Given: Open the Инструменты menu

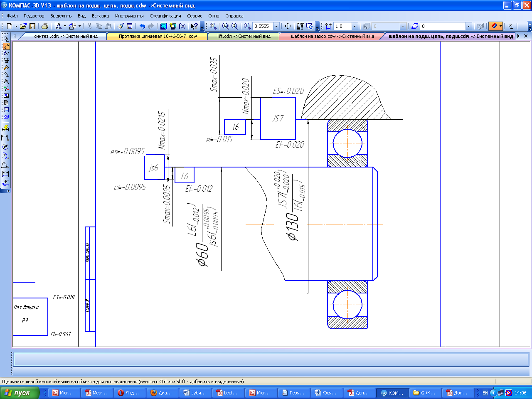Looking at the screenshot, I should coord(129,16).
